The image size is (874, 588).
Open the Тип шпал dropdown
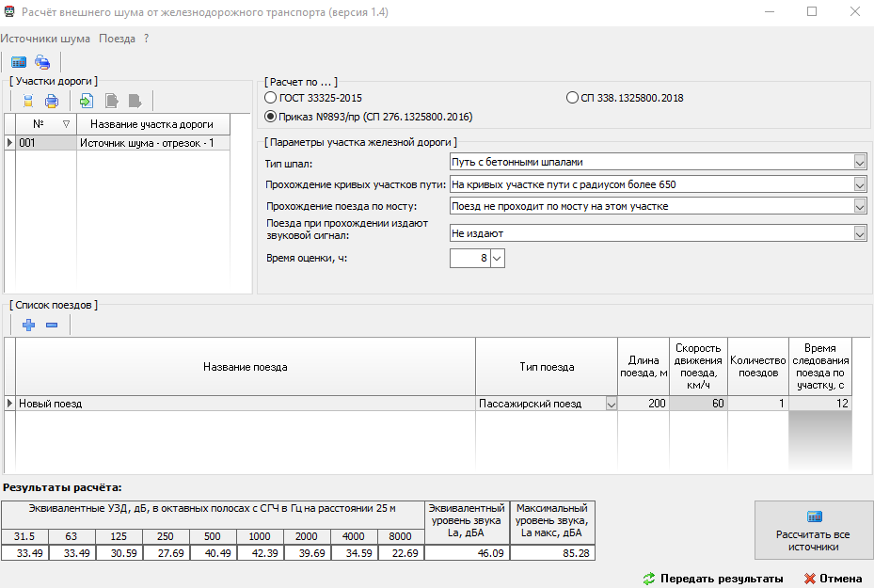(860, 162)
